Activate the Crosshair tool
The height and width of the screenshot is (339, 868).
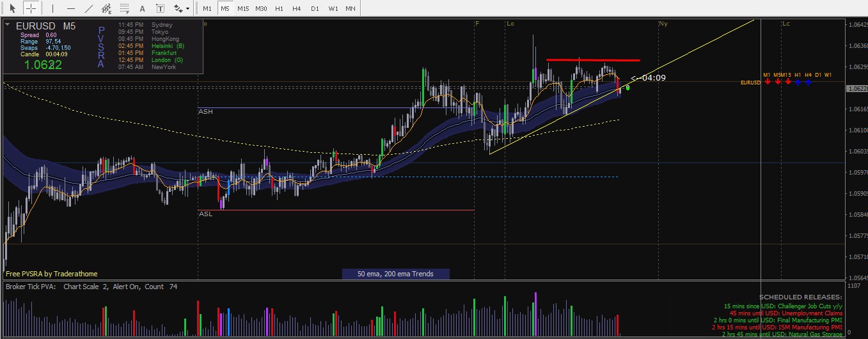pos(30,9)
